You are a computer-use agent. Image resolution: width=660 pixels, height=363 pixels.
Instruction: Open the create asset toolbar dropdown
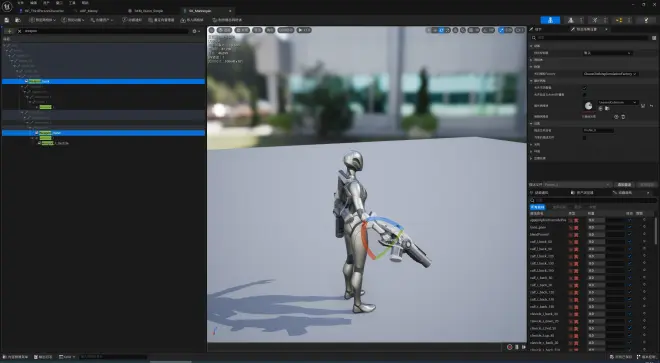tap(101, 20)
